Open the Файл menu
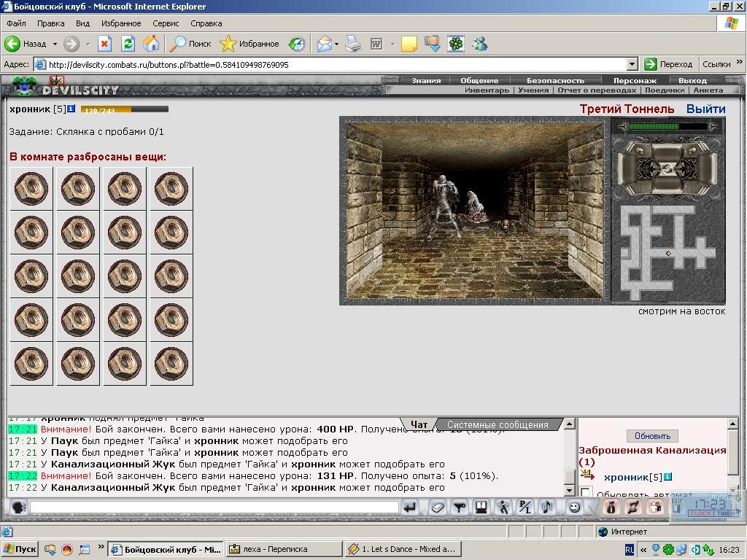Viewport: 747px width, 560px height. (16, 23)
